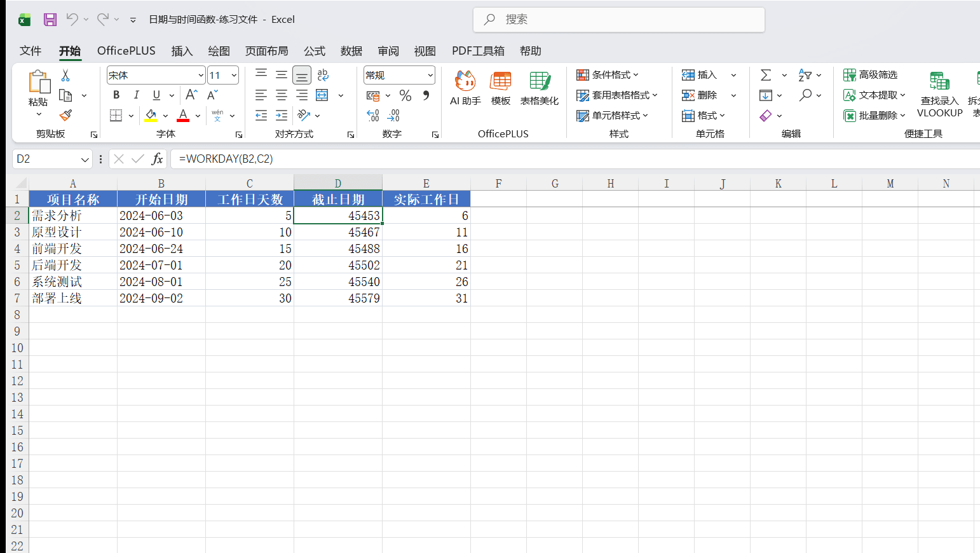Click the red font color swatch
The height and width of the screenshot is (553, 980).
[183, 116]
